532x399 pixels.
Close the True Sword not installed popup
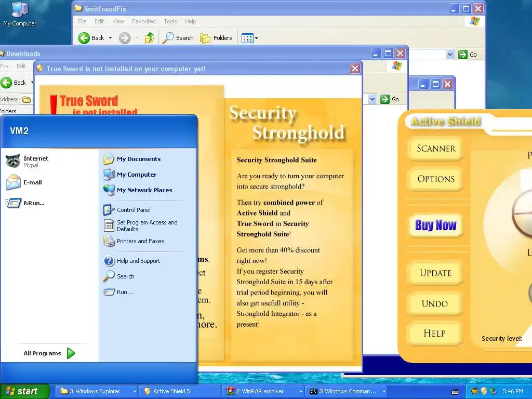pyautogui.click(x=355, y=69)
